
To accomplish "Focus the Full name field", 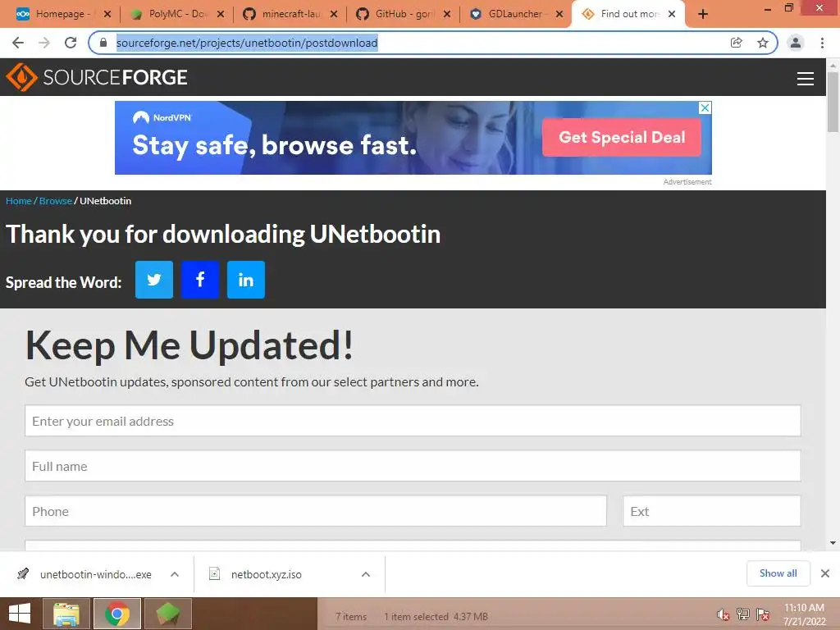I will tap(413, 466).
